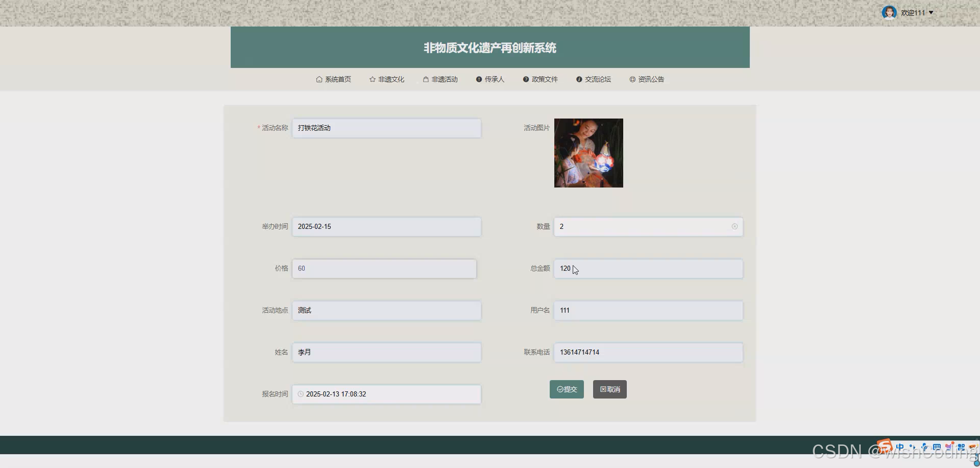Click the 活动图片 lantern photo thumbnail

(588, 153)
